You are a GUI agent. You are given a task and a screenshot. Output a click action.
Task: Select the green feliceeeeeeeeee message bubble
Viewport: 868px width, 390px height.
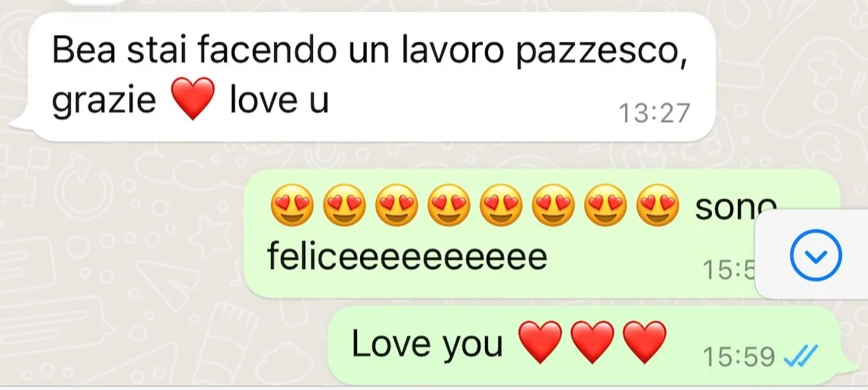point(542,234)
